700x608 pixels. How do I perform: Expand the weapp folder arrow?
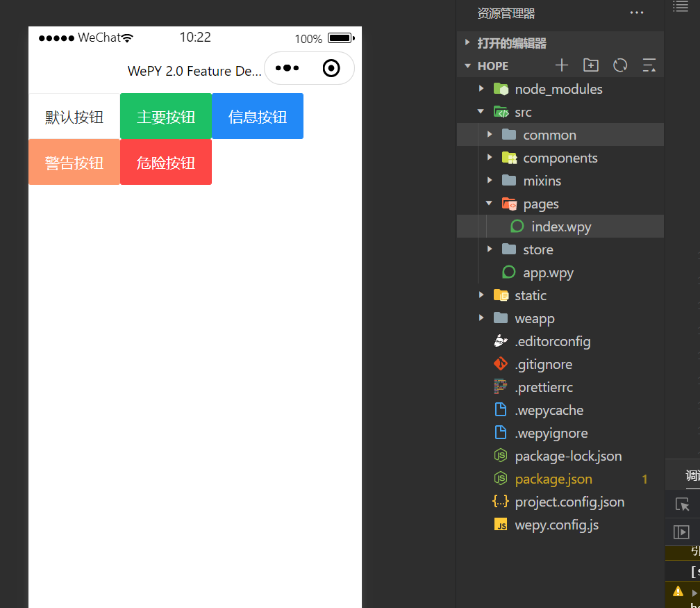point(481,318)
